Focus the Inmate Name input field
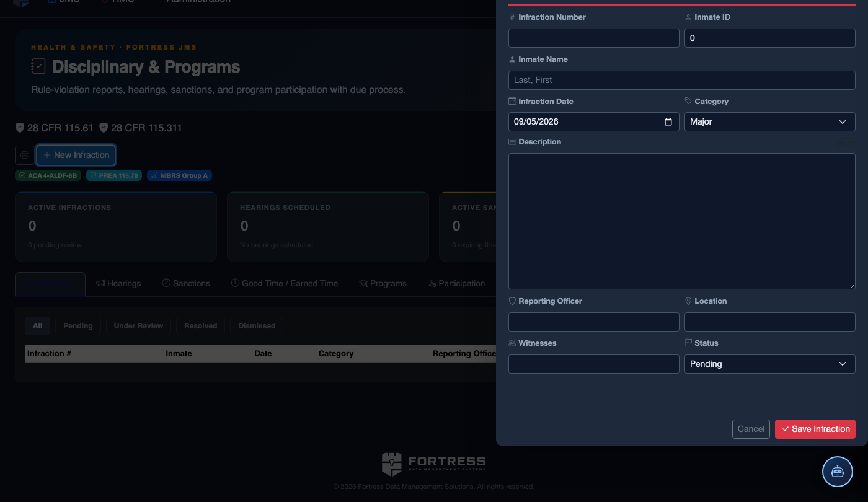 (x=682, y=80)
